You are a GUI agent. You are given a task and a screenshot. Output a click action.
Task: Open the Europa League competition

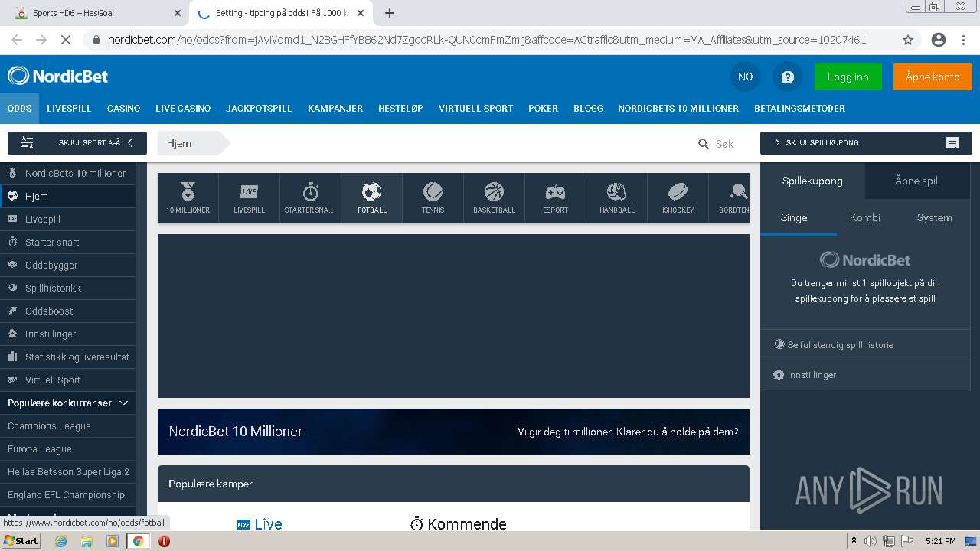click(x=67, y=449)
